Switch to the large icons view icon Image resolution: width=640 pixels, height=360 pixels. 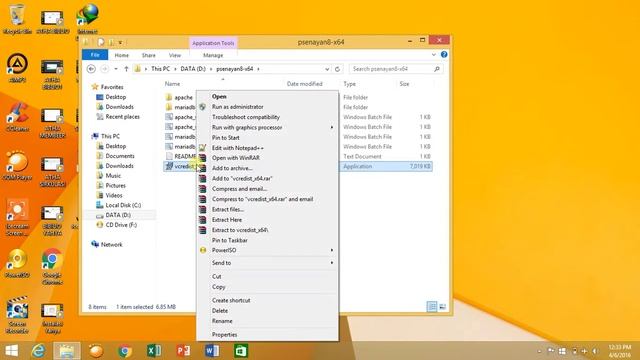[x=442, y=307]
